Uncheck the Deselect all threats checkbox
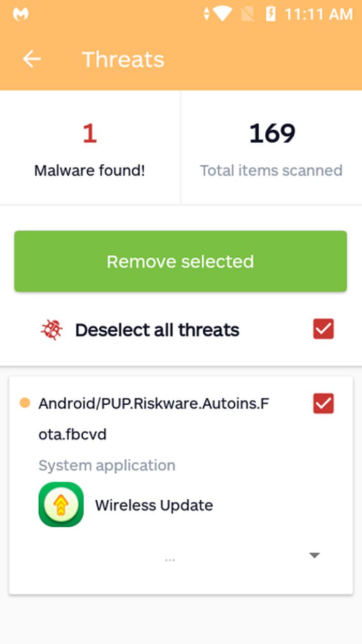Viewport: 362px width, 644px height. click(x=324, y=329)
